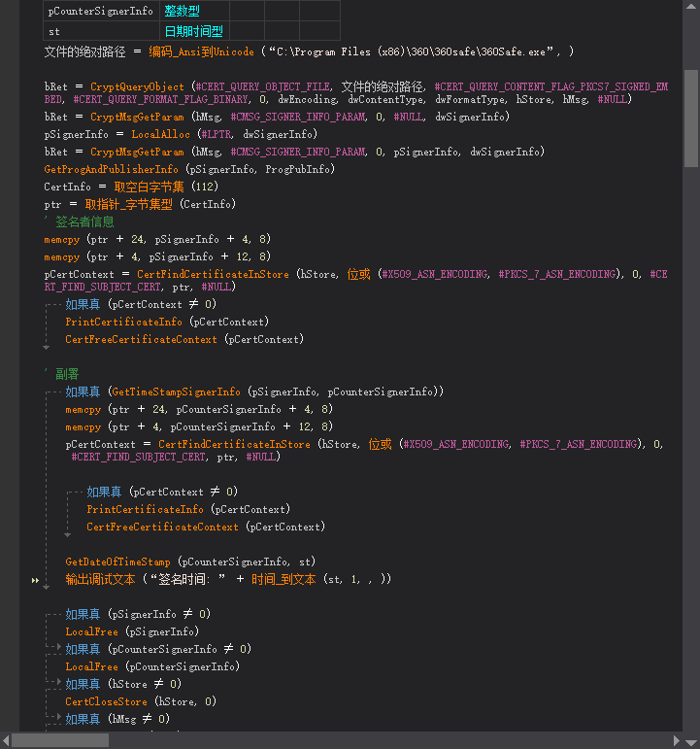
Task: Click the 编码_Ansi到Unicode function call
Action: (202, 51)
